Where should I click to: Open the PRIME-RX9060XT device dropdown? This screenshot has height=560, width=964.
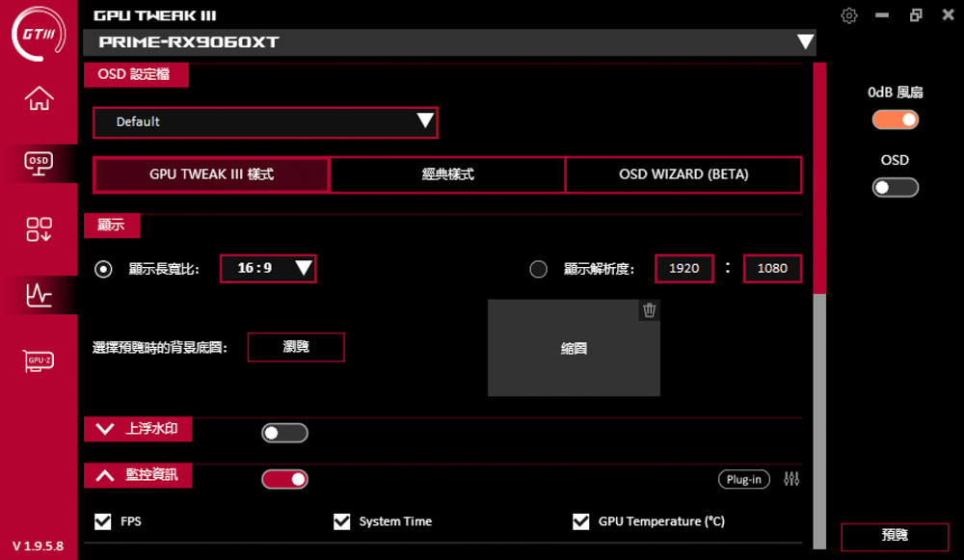pos(449,41)
